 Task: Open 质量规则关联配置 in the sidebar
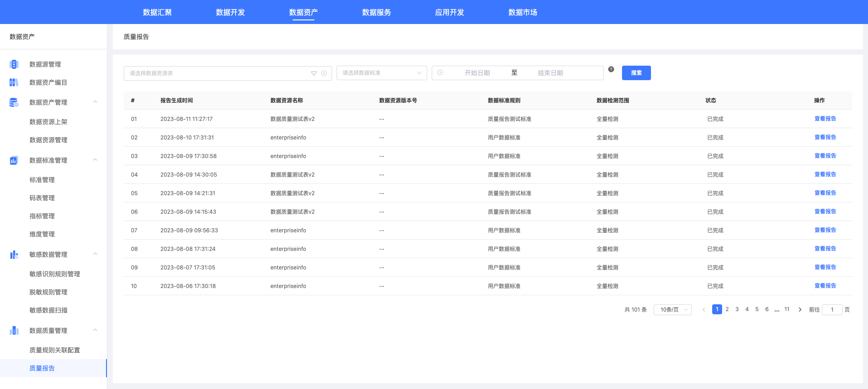click(x=55, y=350)
